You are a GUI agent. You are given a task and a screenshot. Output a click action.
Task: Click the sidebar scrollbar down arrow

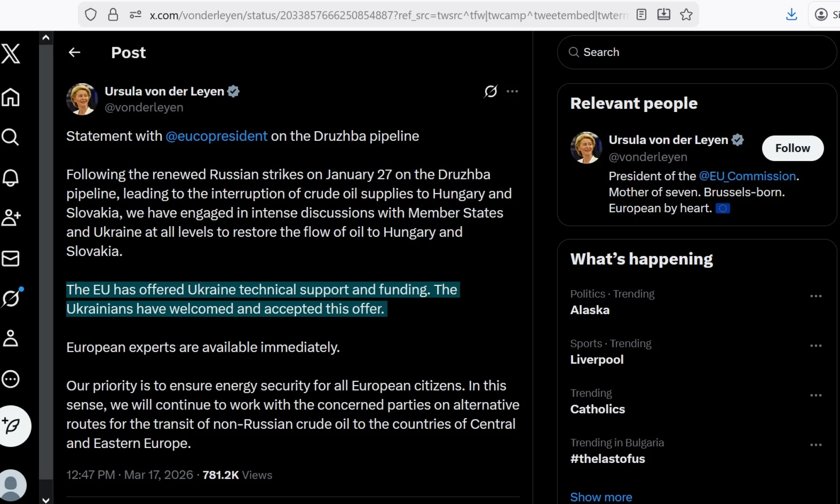tap(45, 499)
